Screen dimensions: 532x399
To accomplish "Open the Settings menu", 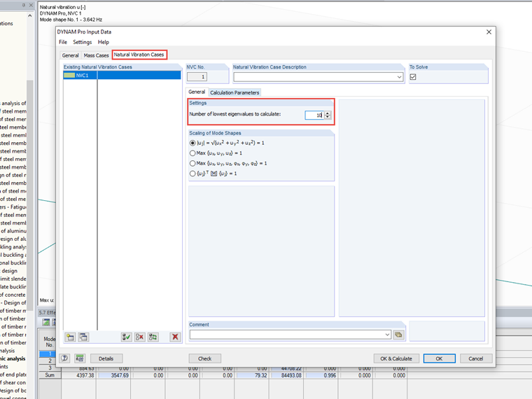I will click(83, 42).
